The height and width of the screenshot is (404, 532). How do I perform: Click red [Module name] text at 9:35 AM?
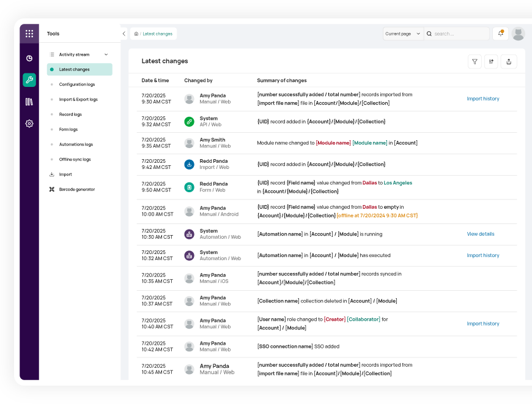coord(333,143)
